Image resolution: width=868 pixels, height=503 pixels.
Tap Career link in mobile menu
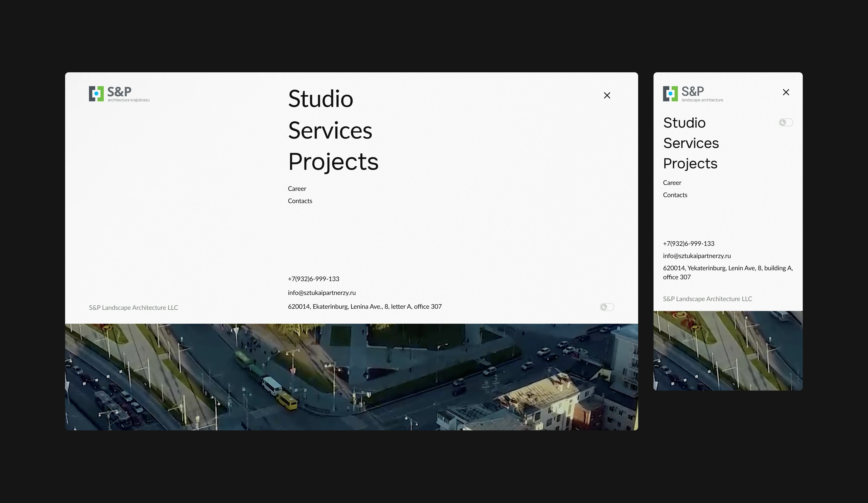(672, 183)
